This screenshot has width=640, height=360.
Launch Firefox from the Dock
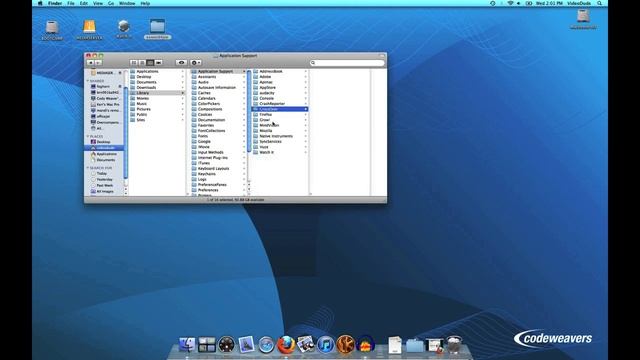pos(286,345)
